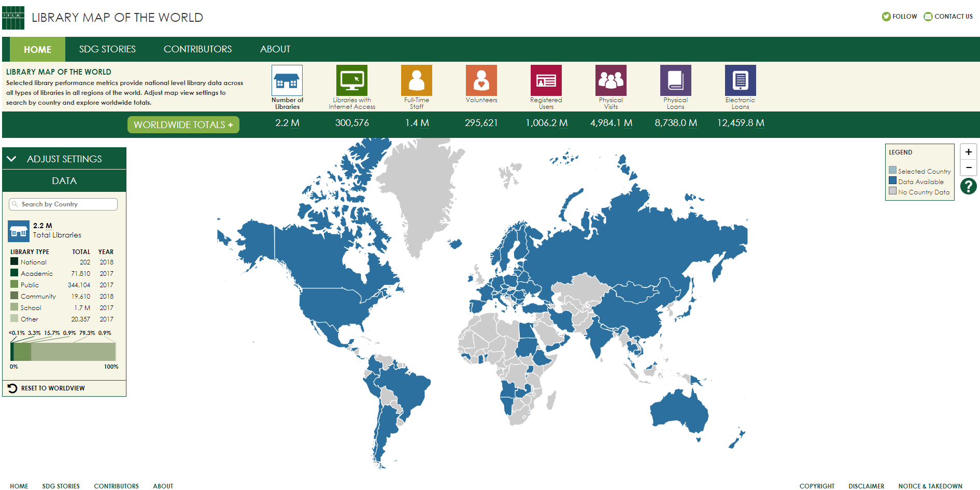Click the 1,006.2 M registered users total
This screenshot has width=980, height=490.
click(546, 123)
